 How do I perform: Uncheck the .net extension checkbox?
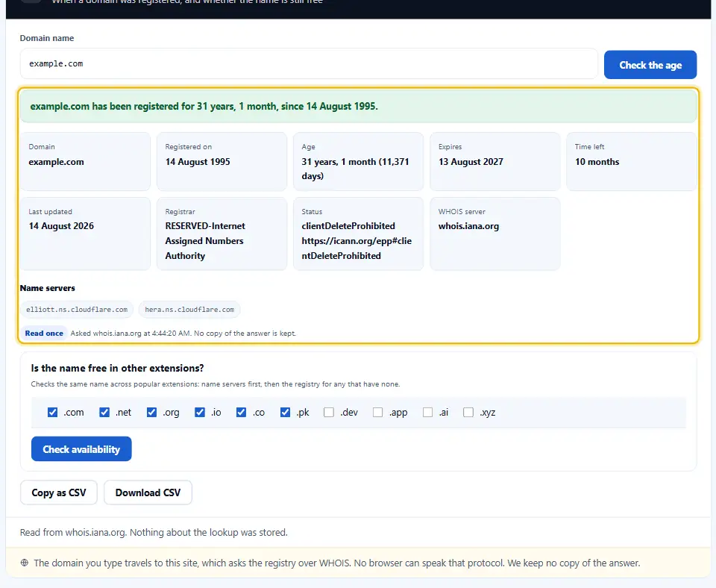(x=104, y=412)
